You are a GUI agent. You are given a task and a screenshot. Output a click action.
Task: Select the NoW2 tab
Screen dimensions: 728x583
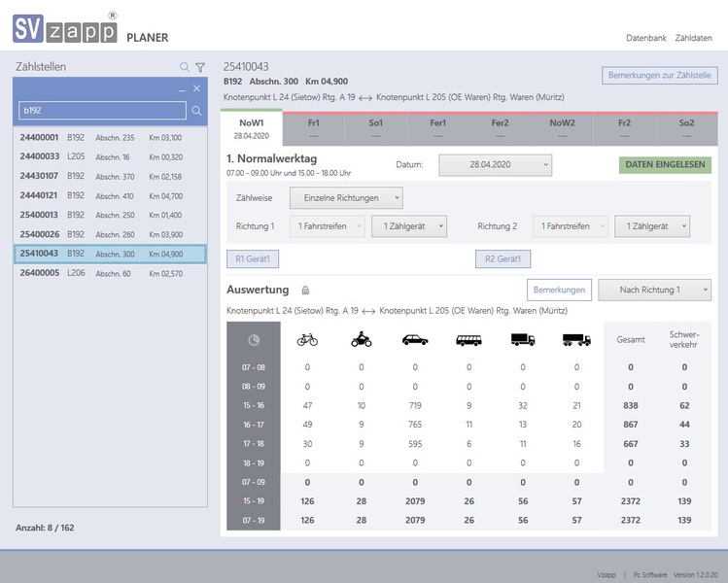click(562, 129)
